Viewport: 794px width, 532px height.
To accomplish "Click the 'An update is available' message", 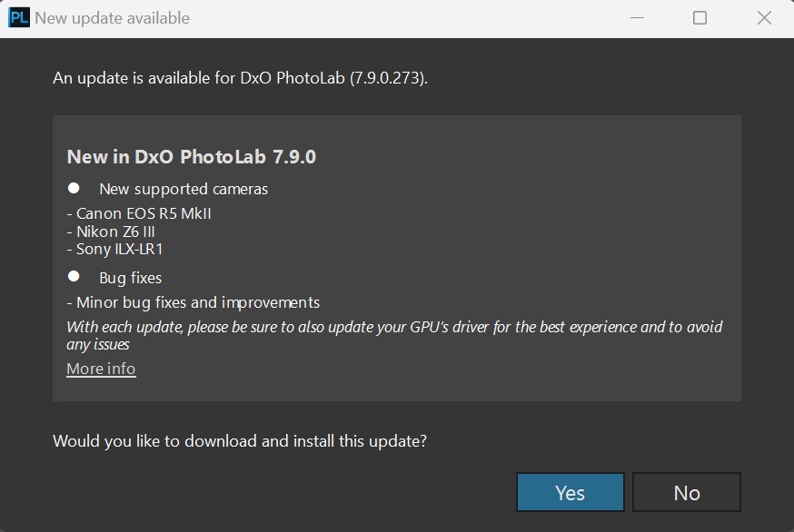I will point(241,78).
